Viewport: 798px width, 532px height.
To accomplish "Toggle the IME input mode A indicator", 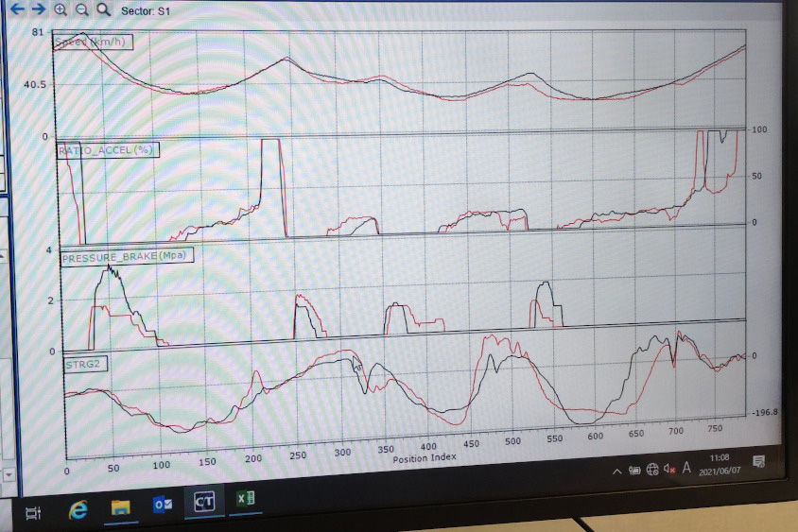I will tap(687, 467).
